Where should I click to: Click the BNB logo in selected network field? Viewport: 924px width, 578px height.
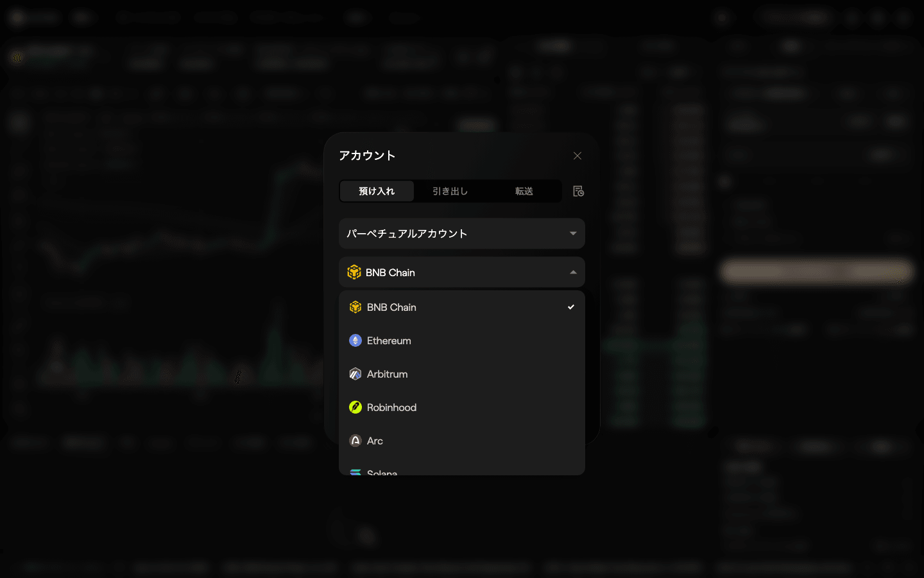click(x=354, y=272)
